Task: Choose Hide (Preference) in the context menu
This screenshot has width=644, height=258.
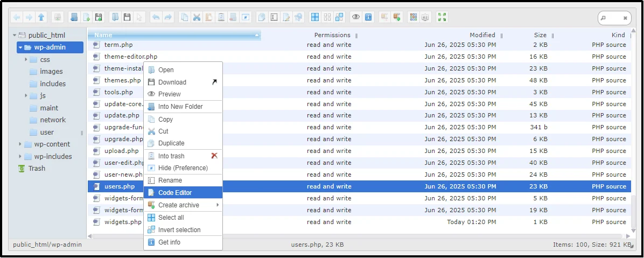Action: point(183,168)
